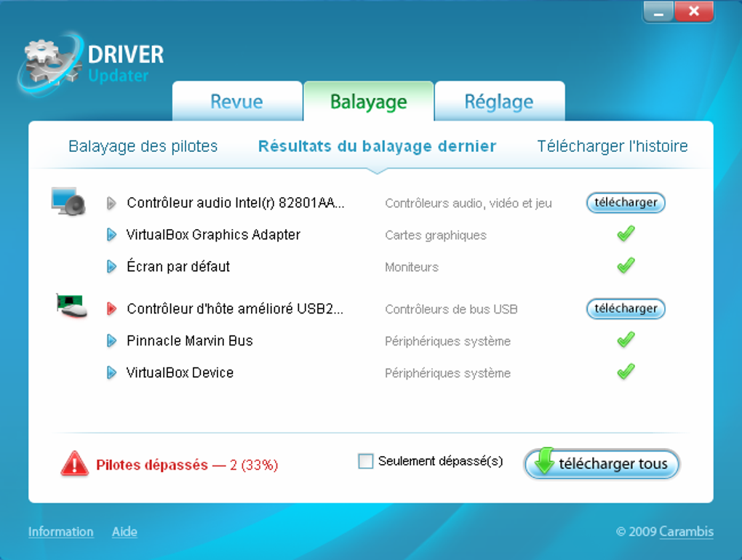Minimize the Driver Updater window

[658, 12]
